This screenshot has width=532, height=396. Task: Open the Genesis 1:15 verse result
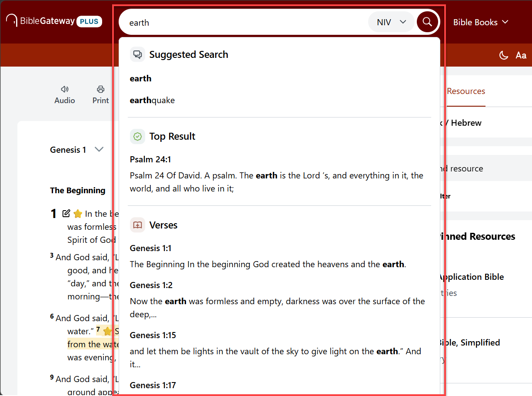[x=279, y=349]
